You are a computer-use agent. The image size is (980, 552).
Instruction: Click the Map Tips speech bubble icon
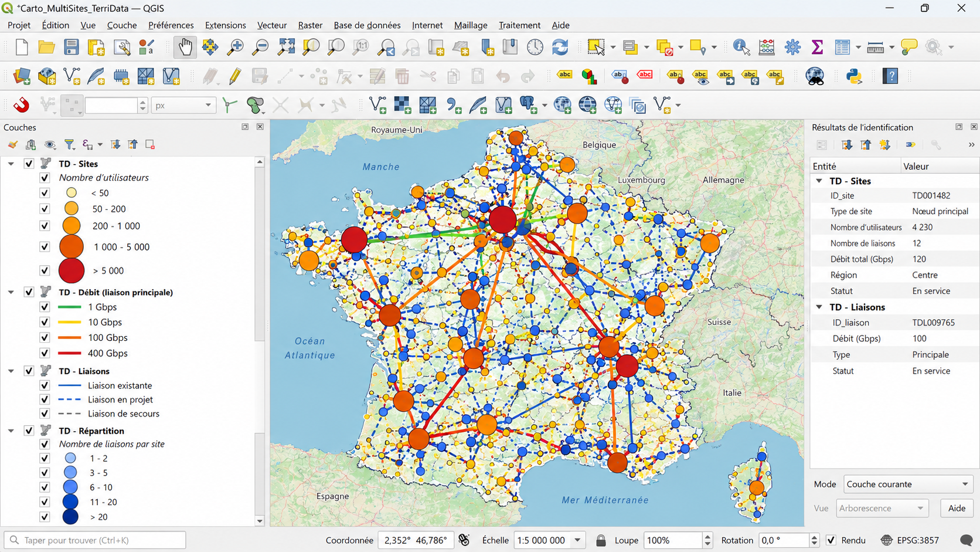point(909,47)
